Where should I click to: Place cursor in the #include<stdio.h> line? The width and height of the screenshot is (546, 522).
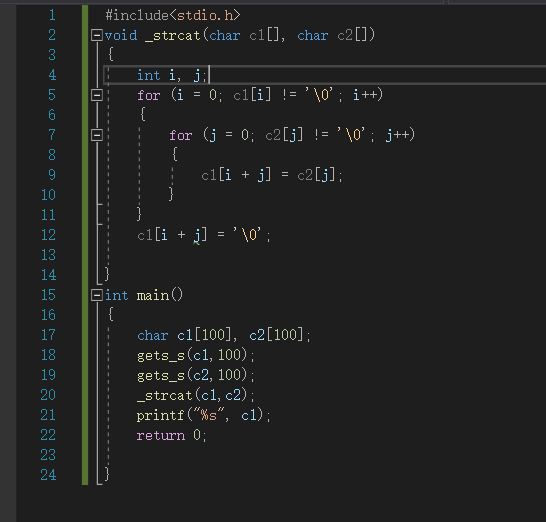(x=173, y=15)
